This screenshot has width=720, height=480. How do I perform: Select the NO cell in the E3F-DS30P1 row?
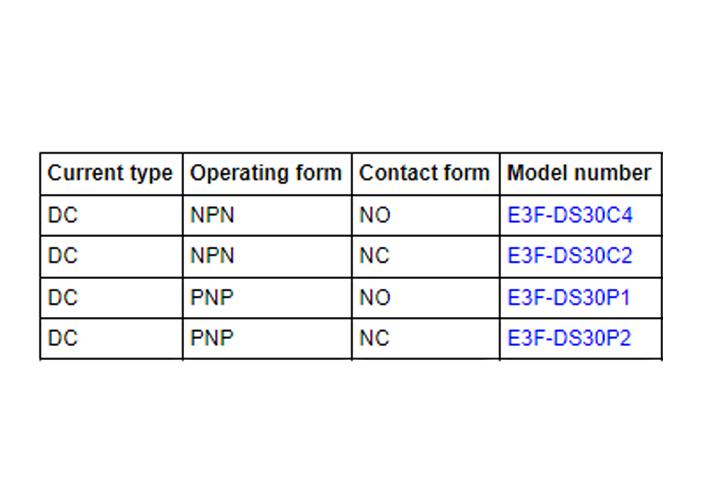tap(375, 297)
